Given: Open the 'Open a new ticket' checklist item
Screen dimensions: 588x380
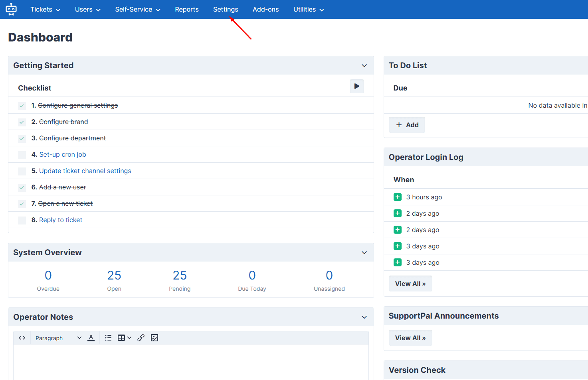Looking at the screenshot, I should 65,203.
